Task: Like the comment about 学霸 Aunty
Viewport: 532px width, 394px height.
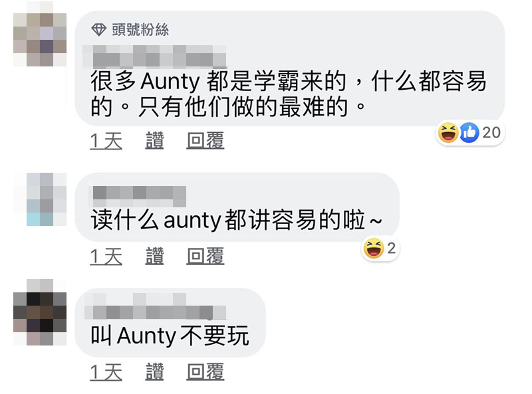Action: click(154, 141)
